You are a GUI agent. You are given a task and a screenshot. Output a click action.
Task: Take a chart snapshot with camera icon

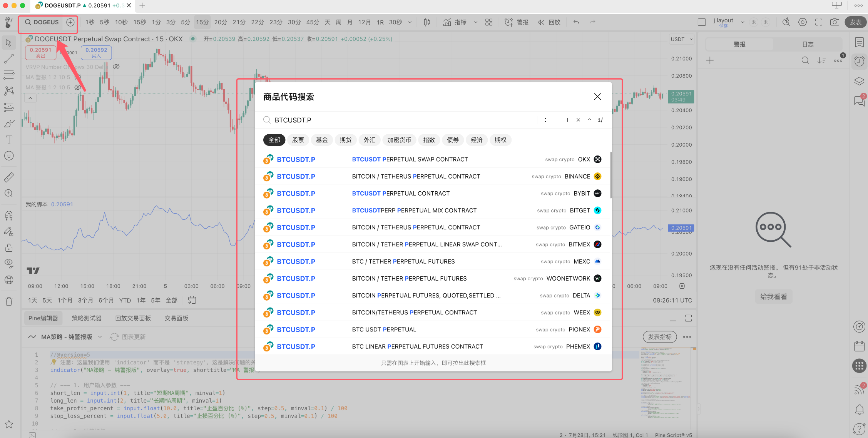point(835,22)
